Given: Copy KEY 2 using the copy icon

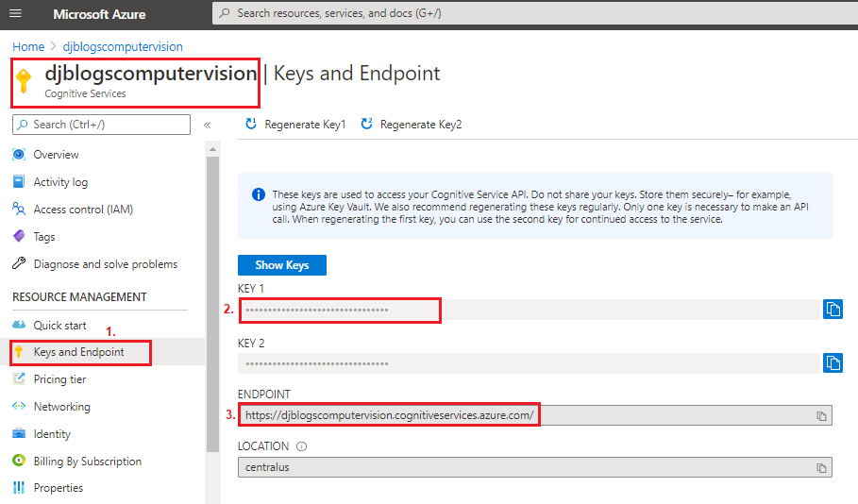Looking at the screenshot, I should (x=833, y=362).
